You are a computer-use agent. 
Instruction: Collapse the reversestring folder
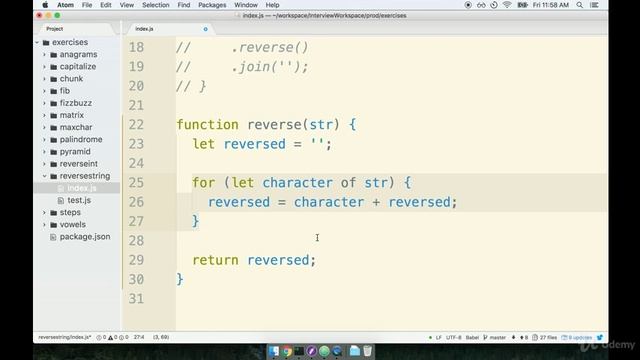44,176
